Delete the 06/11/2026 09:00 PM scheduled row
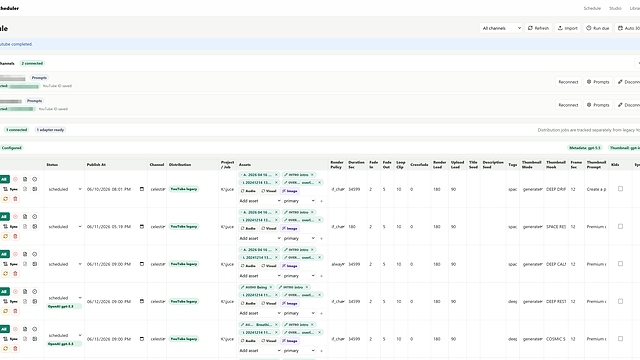The image size is (640, 360). tap(16, 274)
